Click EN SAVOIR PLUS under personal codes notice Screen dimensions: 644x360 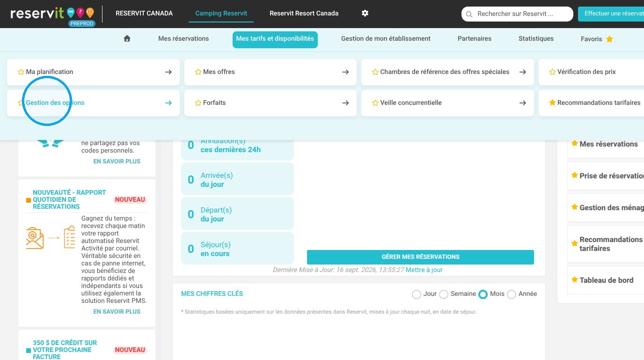click(x=117, y=162)
